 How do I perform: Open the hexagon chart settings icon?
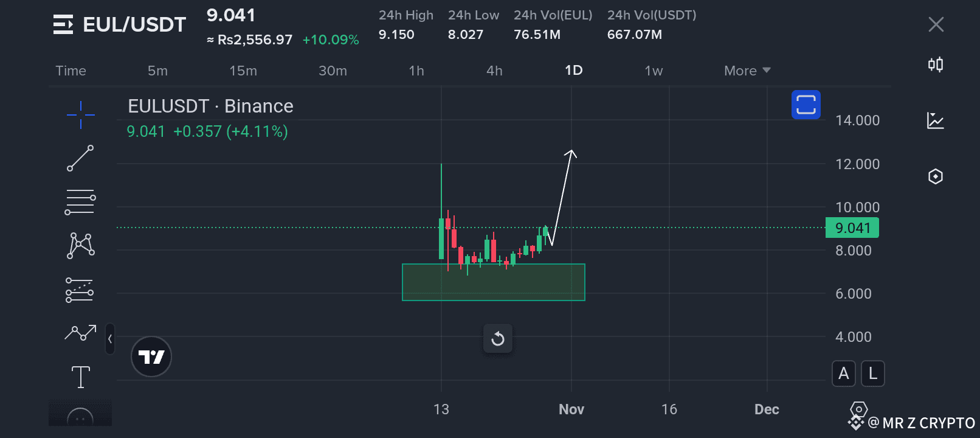(936, 176)
